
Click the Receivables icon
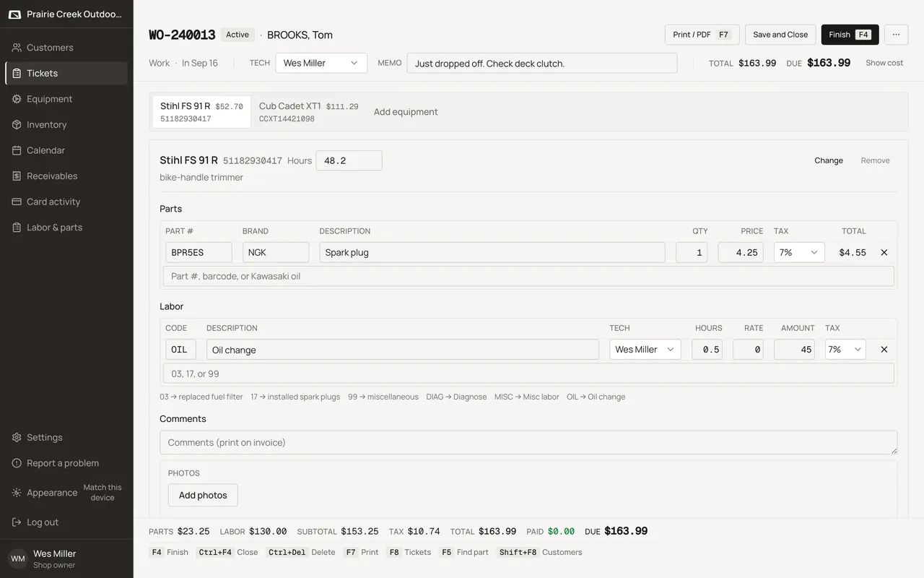17,176
